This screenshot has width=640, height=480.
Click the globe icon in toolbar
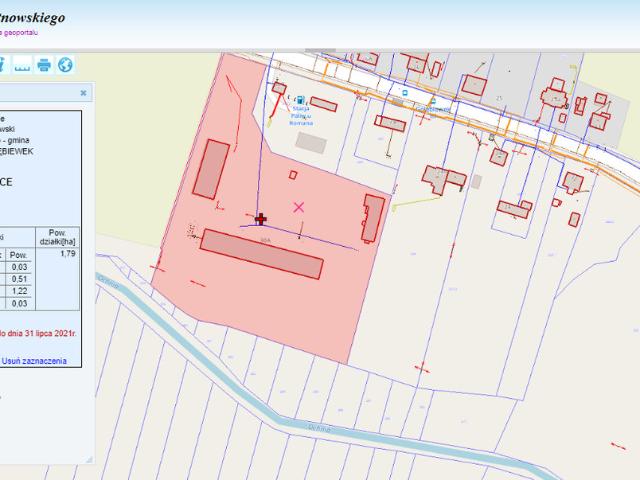pyautogui.click(x=65, y=65)
